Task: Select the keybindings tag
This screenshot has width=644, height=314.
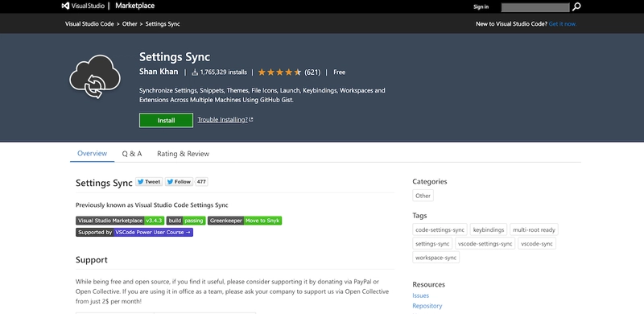Action: click(x=489, y=229)
